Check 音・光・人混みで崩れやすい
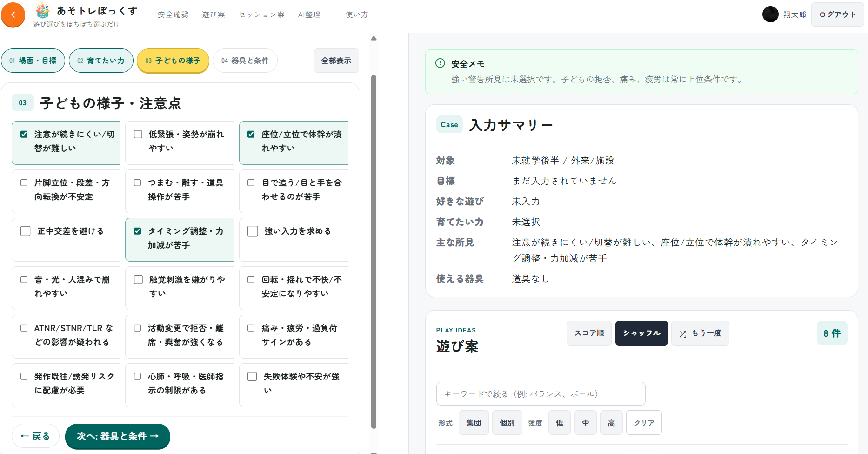Viewport: 868px width, 454px height. click(24, 280)
